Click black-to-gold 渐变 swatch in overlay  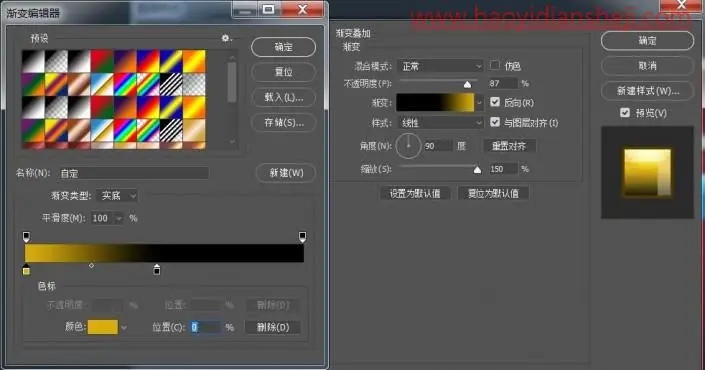(x=435, y=103)
